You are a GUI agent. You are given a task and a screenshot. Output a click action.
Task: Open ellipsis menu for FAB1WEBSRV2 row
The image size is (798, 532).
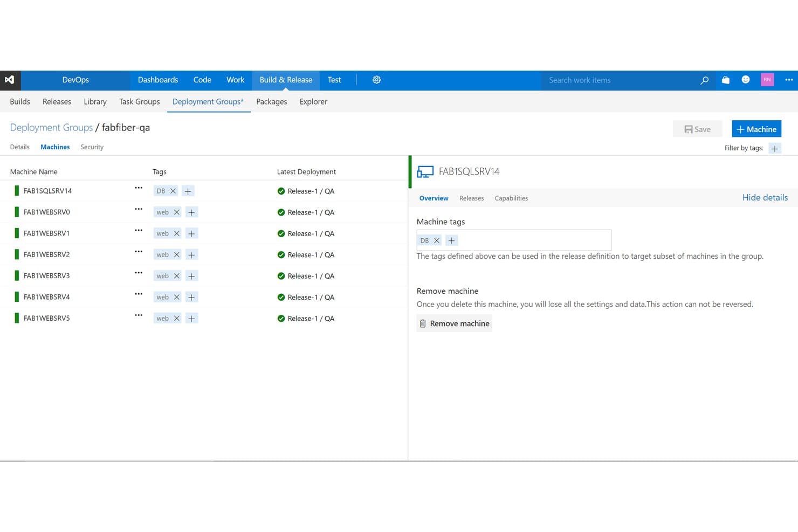[x=139, y=252]
